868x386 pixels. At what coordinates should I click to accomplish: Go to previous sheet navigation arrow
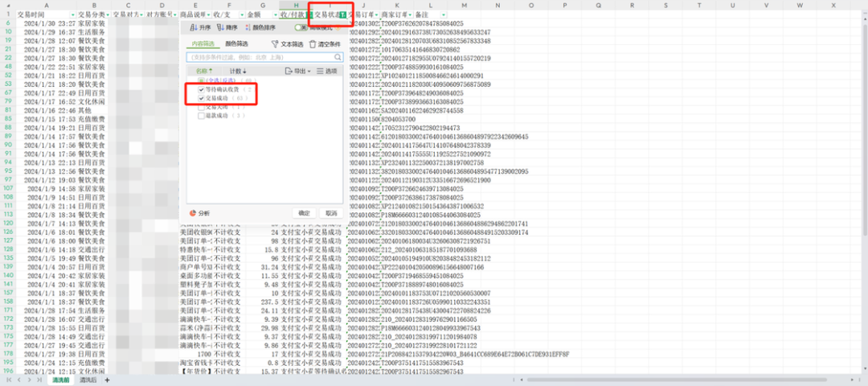[x=19, y=380]
